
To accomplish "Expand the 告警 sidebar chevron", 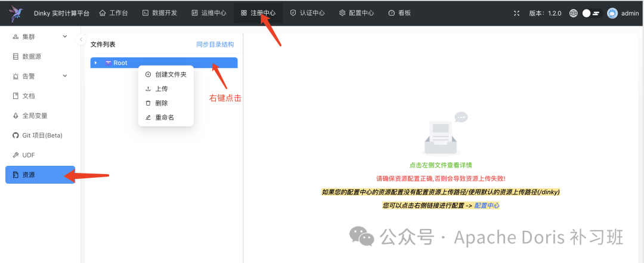I will point(65,76).
